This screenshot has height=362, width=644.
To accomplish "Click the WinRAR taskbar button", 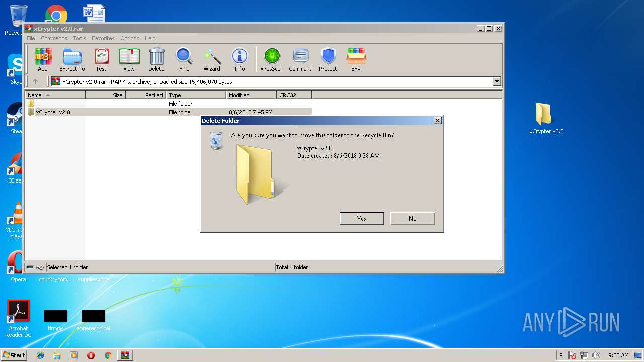I will (x=125, y=355).
